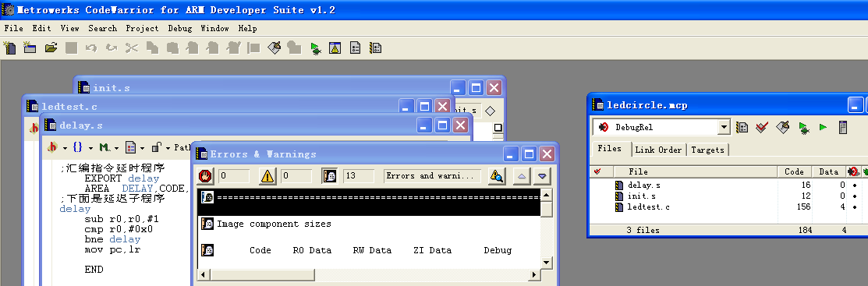
Task: Switch to the Targets tab
Action: click(x=707, y=150)
